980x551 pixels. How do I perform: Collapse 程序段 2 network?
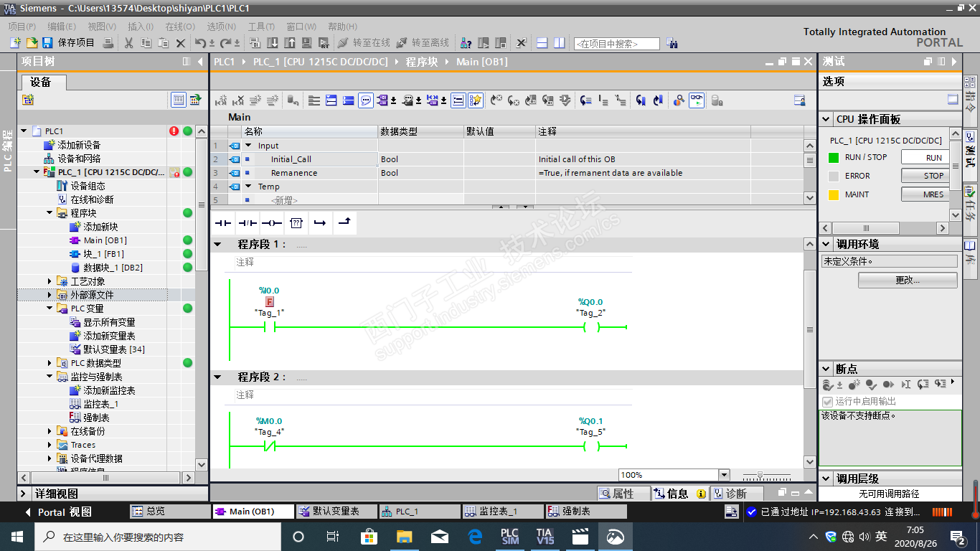(217, 377)
